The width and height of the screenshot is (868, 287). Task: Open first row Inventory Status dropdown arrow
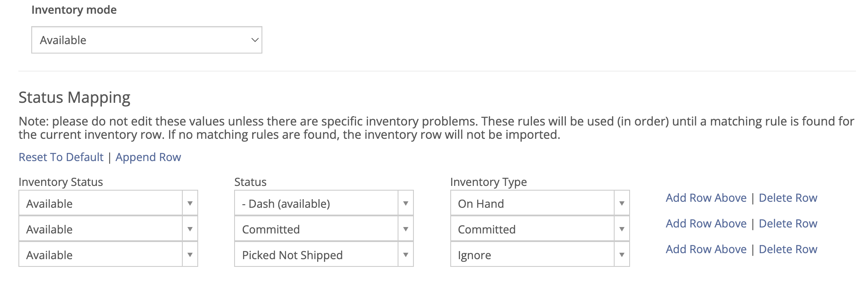[190, 203]
